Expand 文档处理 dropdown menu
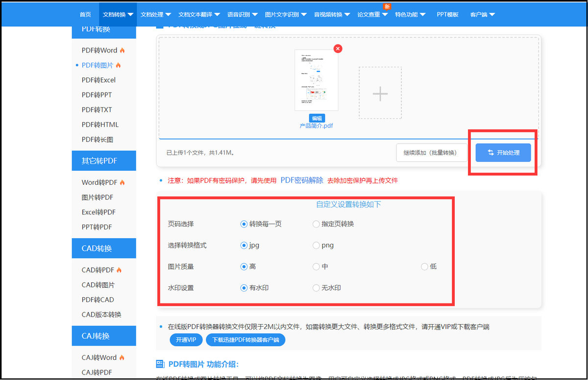Image resolution: width=588 pixels, height=380 pixels. click(156, 15)
